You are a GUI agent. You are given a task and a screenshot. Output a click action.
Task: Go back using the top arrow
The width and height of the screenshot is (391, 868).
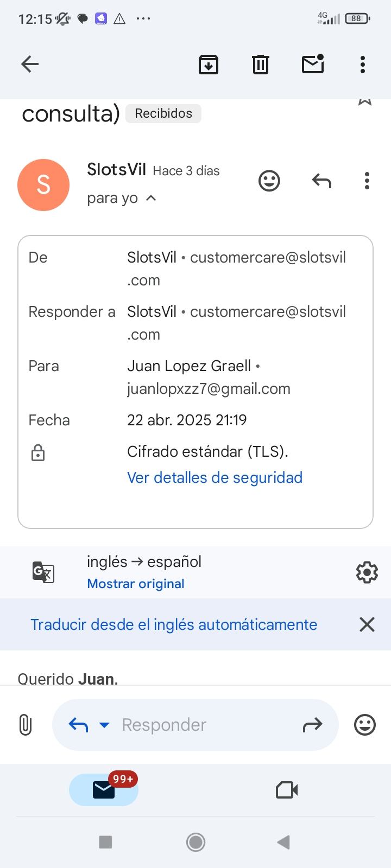30,65
